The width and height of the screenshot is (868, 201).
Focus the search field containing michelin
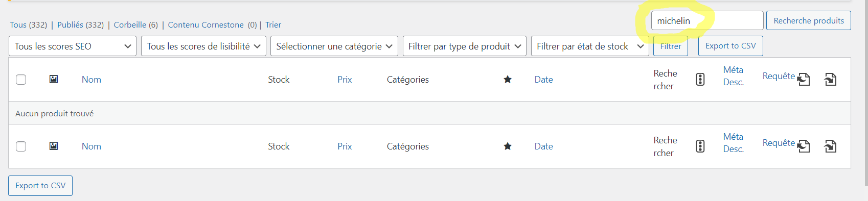pos(707,20)
